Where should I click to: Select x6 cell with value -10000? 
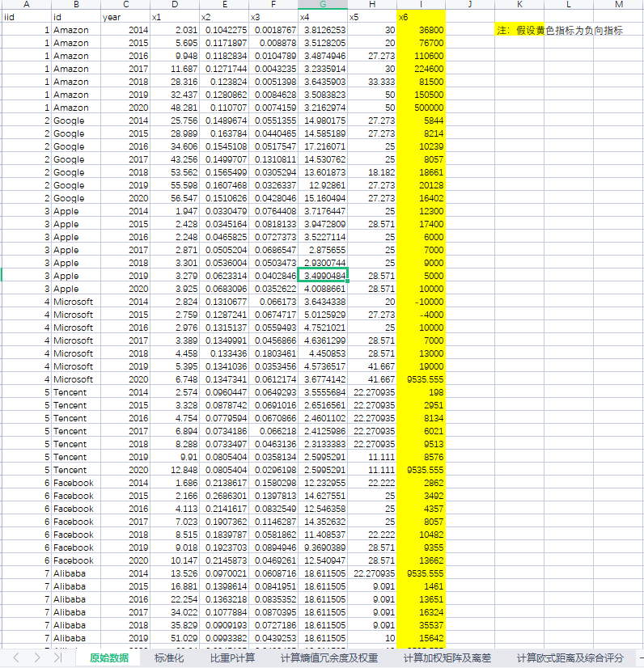(x=421, y=302)
